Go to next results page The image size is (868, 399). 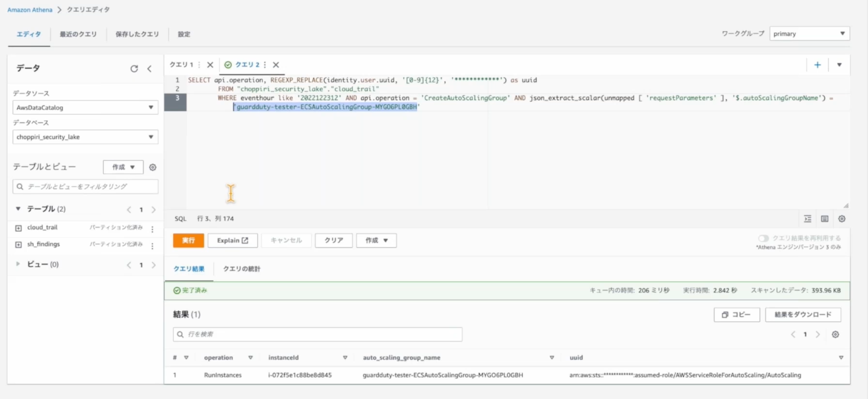point(818,335)
